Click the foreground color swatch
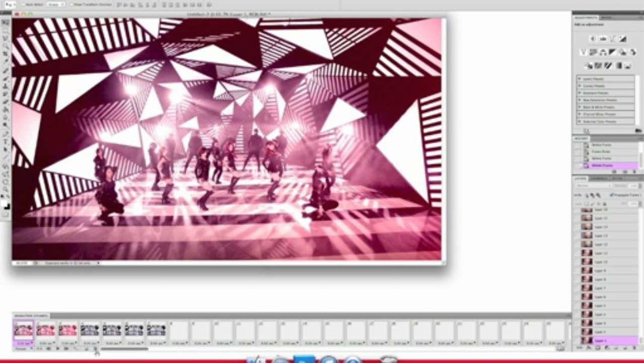 point(5,203)
